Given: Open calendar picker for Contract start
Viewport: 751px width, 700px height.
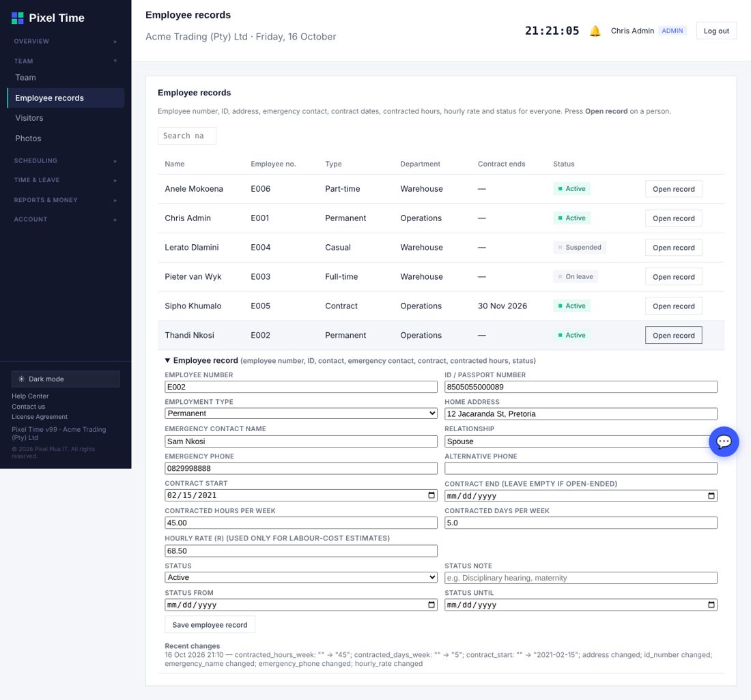Looking at the screenshot, I should click(431, 495).
